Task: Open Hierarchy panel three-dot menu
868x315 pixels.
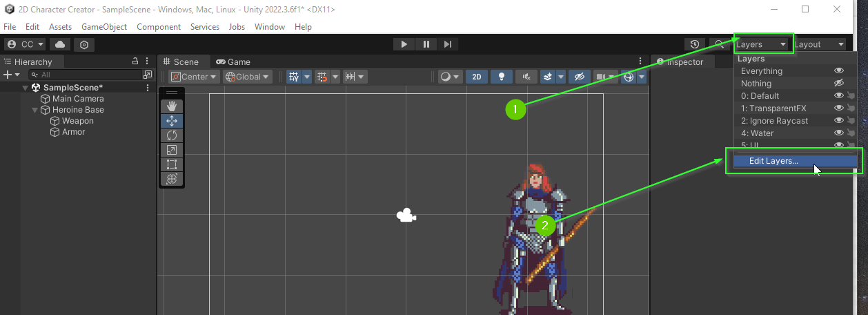Action: coord(148,61)
